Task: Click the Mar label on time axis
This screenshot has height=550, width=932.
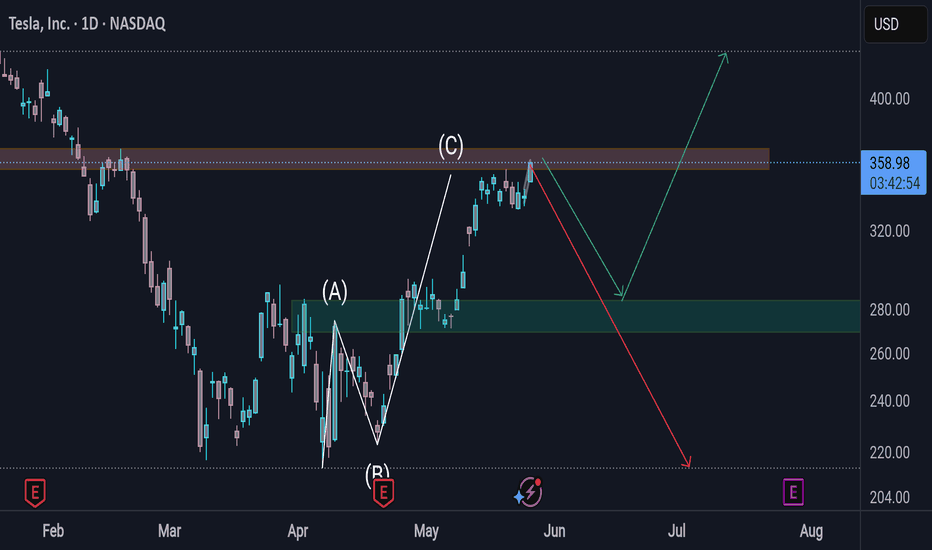Action: tap(169, 530)
